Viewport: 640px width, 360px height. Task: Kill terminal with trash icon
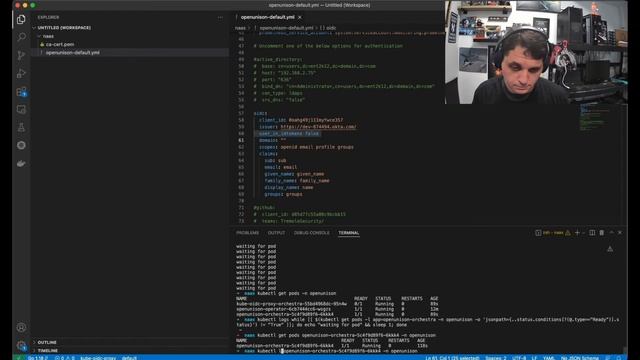[x=602, y=233]
